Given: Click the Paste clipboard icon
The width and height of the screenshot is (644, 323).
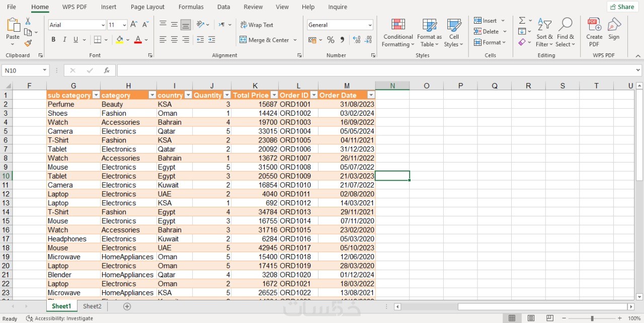Looking at the screenshot, I should tap(13, 25).
